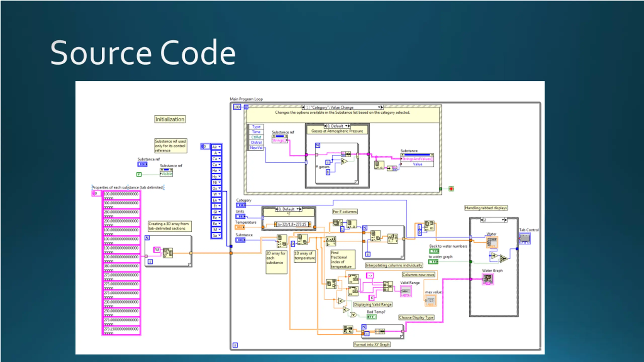Select the 'OldVal' event data item
This screenshot has width=644, height=362.
[x=256, y=143]
